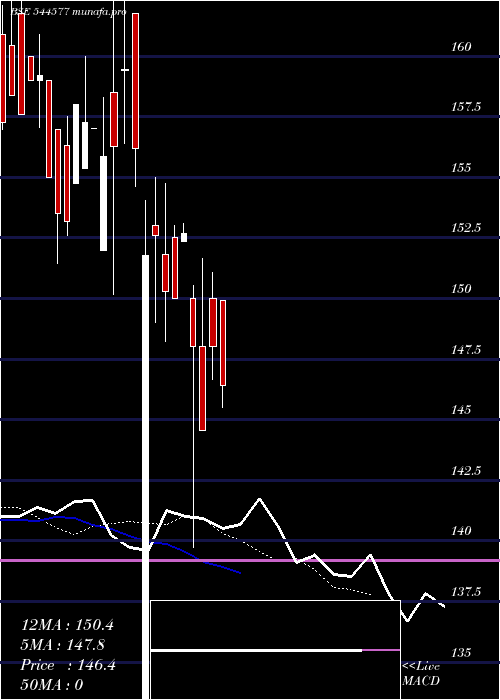The width and height of the screenshot is (500, 700).
Task: Click the red candle bottoming just above 145
Action: pyautogui.click(x=202, y=388)
